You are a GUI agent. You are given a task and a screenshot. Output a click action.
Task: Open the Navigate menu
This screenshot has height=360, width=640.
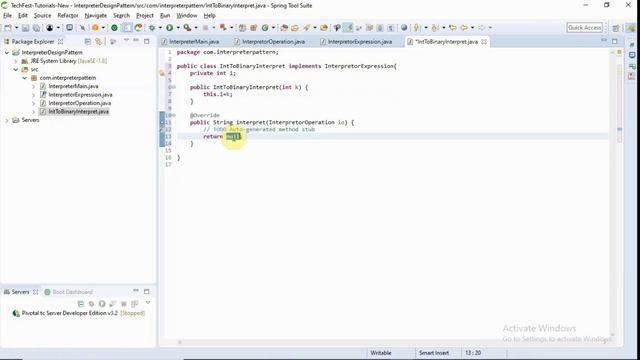96,16
